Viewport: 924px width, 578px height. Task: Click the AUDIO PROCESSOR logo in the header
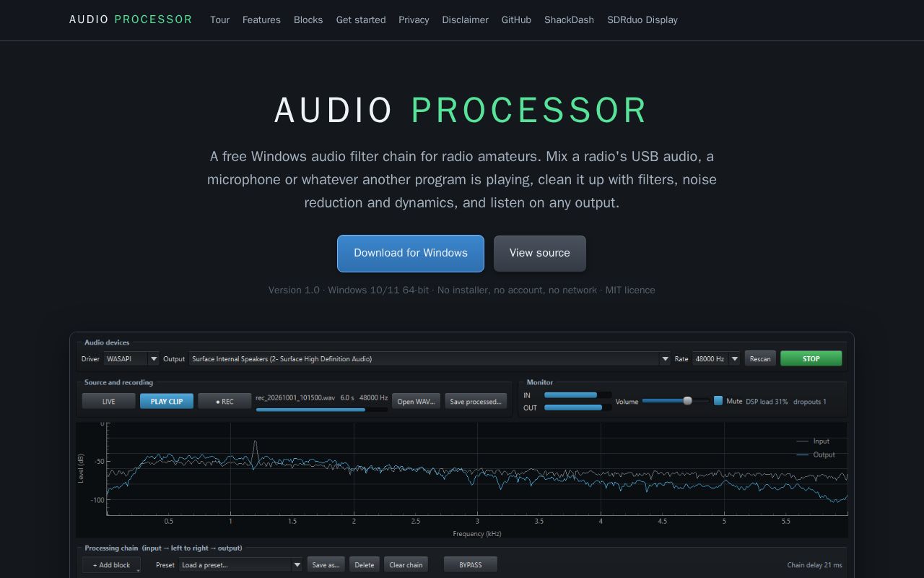pos(131,20)
